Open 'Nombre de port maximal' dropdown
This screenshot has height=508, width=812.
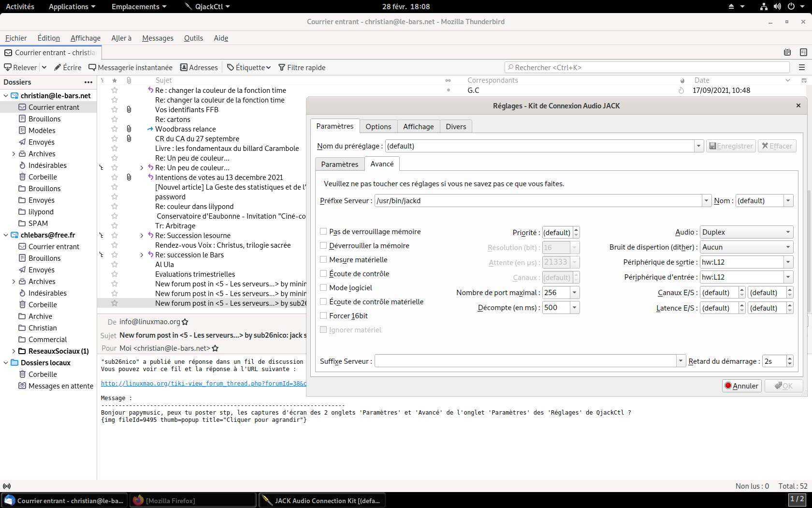tap(574, 293)
